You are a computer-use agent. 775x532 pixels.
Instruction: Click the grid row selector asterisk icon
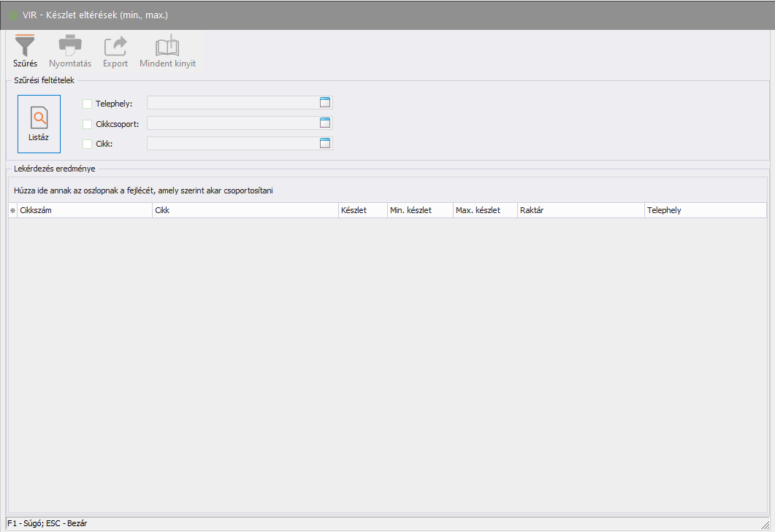coord(12,210)
